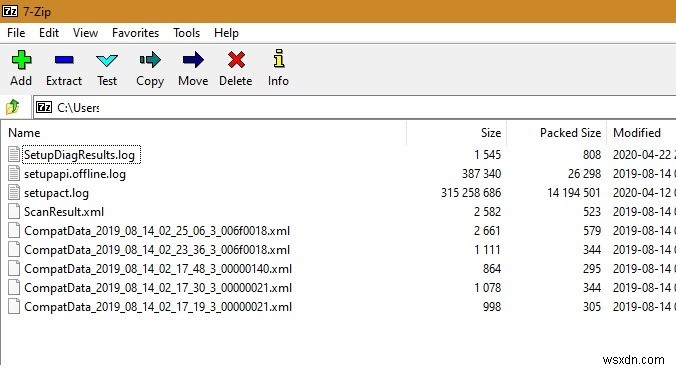Select CompatData_2019_08_14_02_23_36_3_006f0018.xml
The height and width of the screenshot is (370, 676).
(x=157, y=250)
